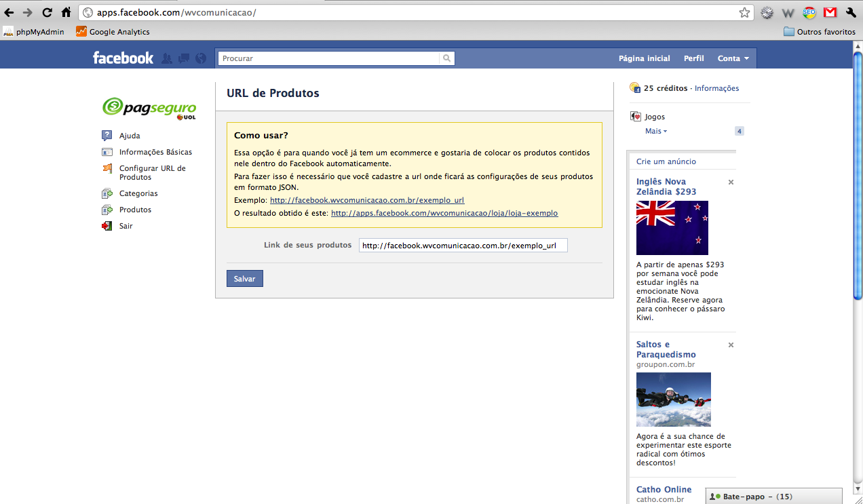Image resolution: width=863 pixels, height=504 pixels.
Task: Click the Facebook logo
Action: (x=123, y=58)
